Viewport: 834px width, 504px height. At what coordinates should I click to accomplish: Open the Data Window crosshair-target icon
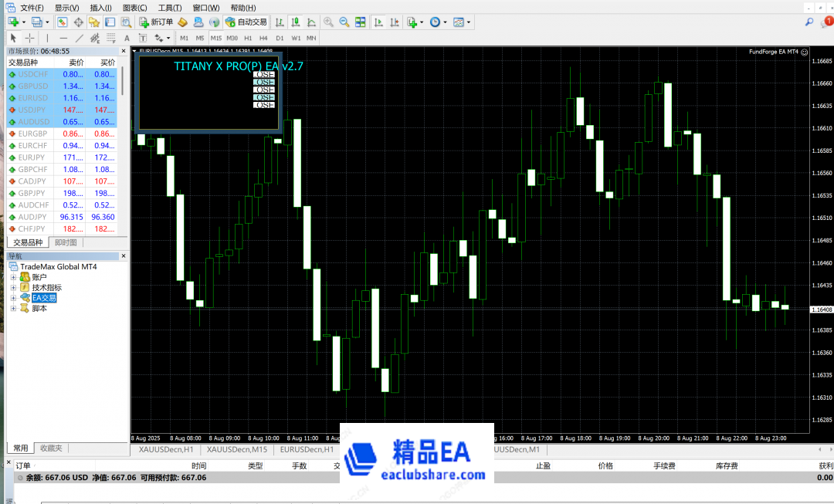pos(78,22)
